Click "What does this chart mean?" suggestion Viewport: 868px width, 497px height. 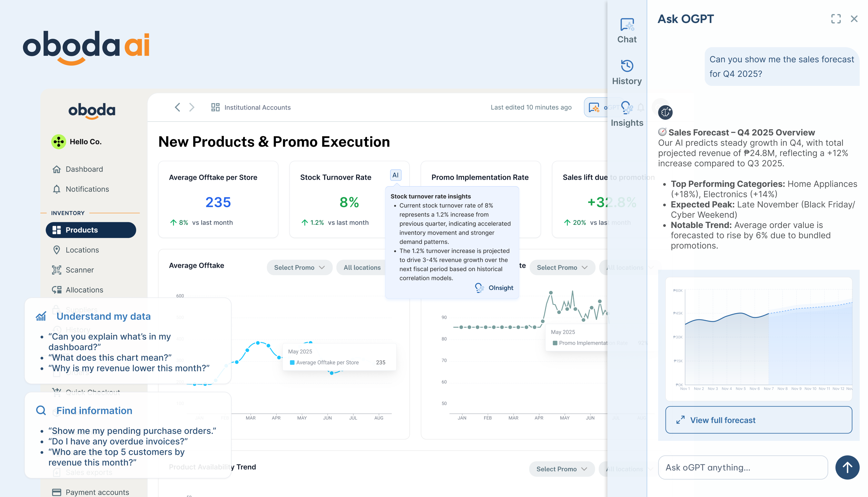click(110, 357)
